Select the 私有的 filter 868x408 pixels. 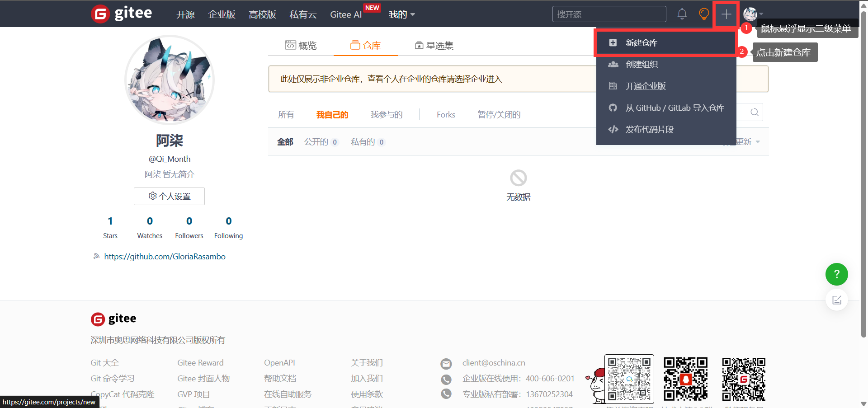pos(368,142)
